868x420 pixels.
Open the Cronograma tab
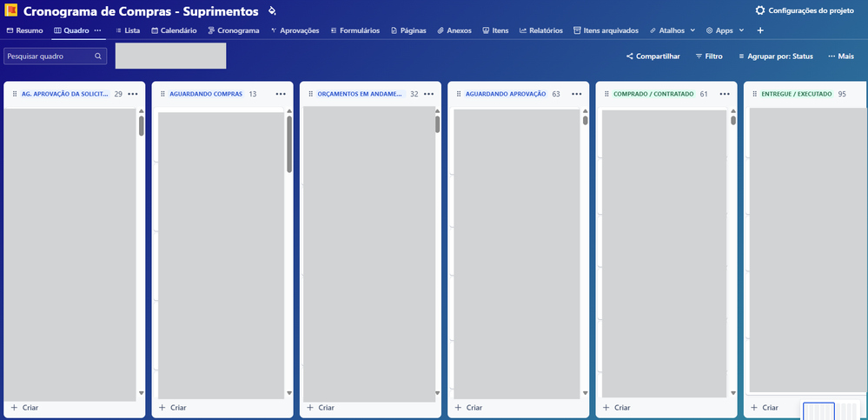pyautogui.click(x=234, y=30)
